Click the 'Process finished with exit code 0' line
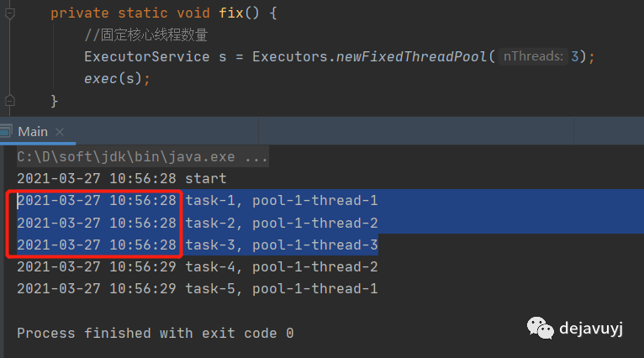644x358 pixels. 155,333
